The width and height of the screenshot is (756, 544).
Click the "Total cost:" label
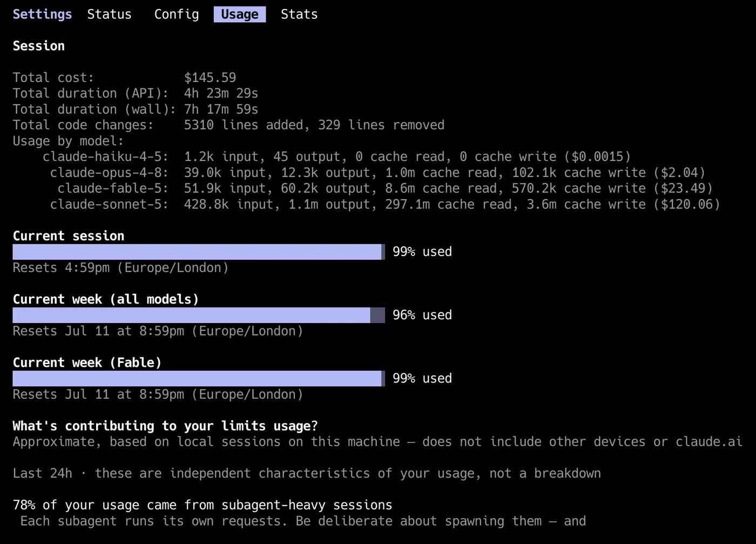[x=53, y=78]
